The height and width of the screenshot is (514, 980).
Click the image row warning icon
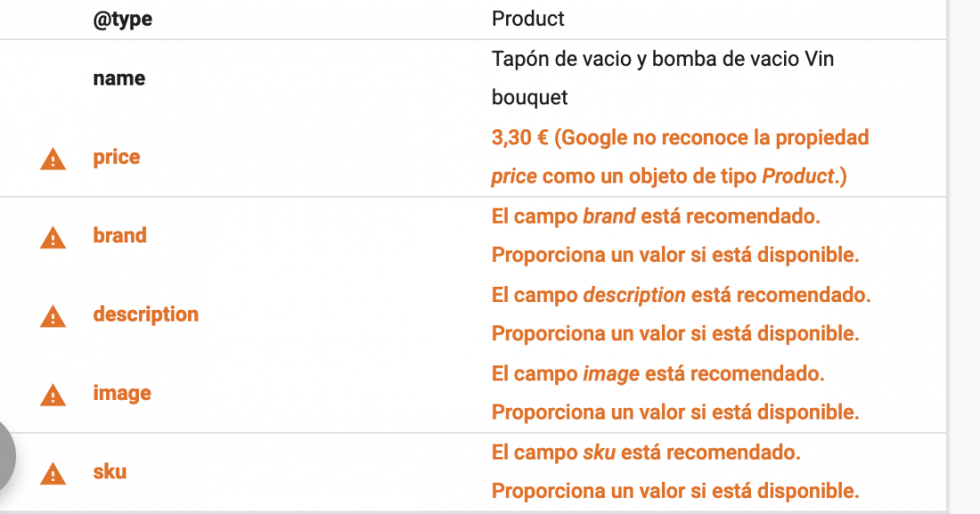tap(53, 396)
